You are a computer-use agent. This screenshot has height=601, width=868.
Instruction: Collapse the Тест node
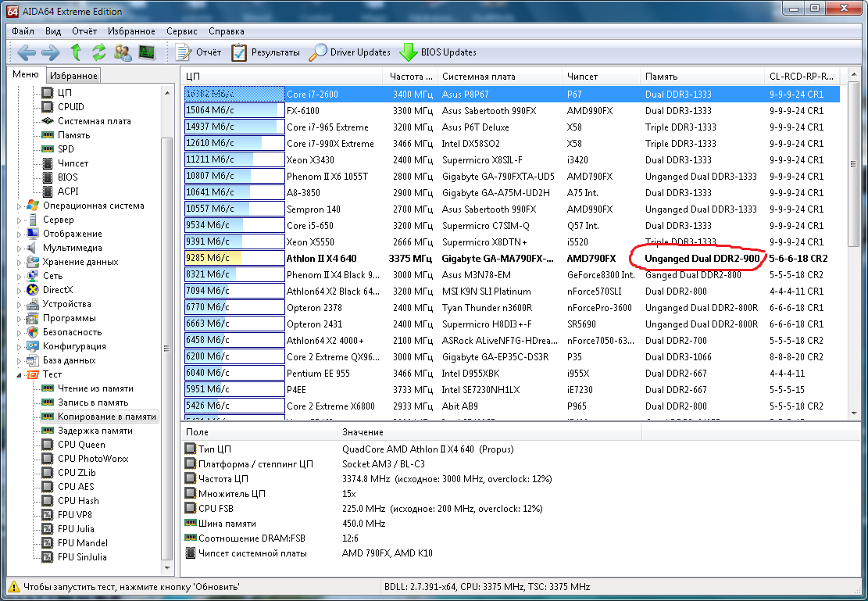(x=19, y=375)
